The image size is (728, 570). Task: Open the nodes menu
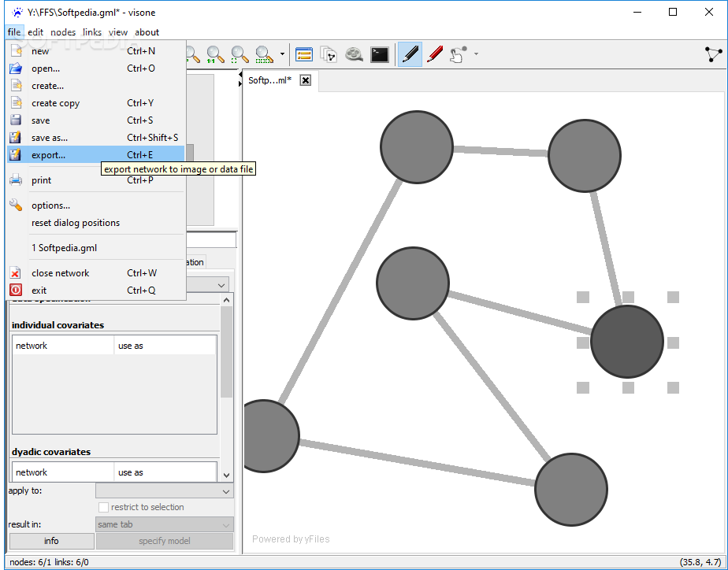(63, 32)
